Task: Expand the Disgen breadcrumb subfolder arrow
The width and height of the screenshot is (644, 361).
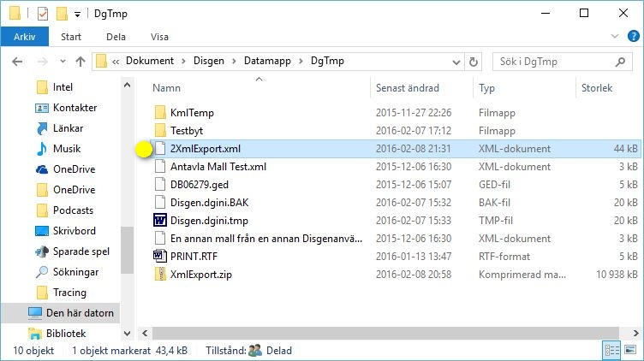Action: 234,62
